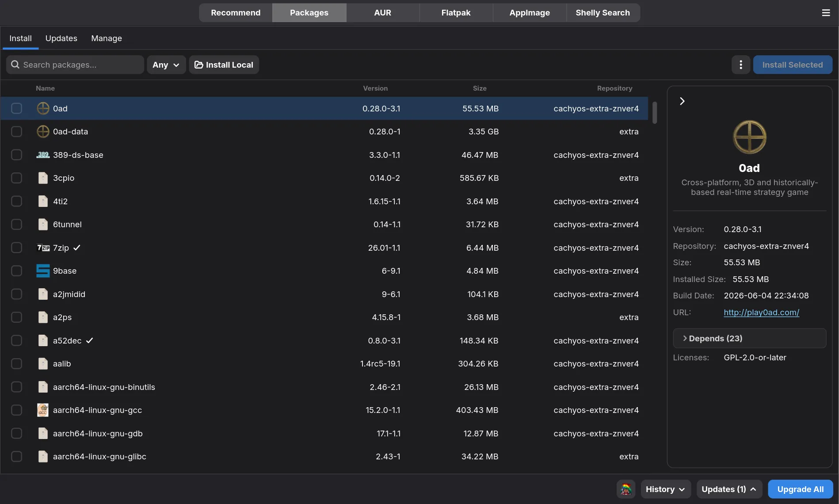Click the a2ps file icon
The image size is (839, 504).
[43, 317]
